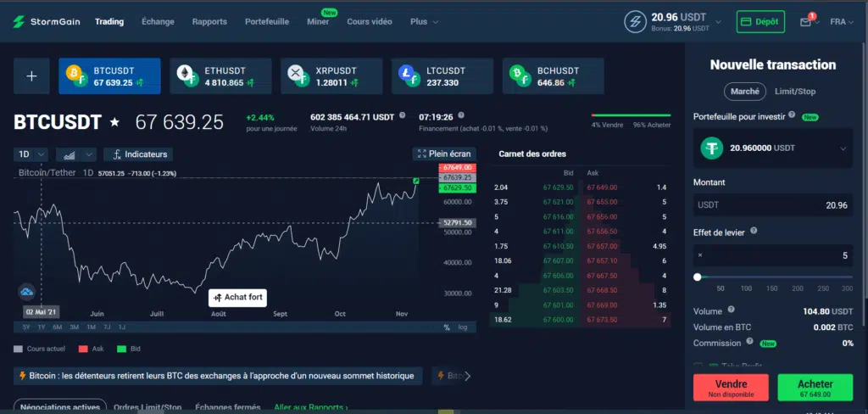Select the ETHUSDT instrument card
The width and height of the screenshot is (868, 414).
[220, 76]
